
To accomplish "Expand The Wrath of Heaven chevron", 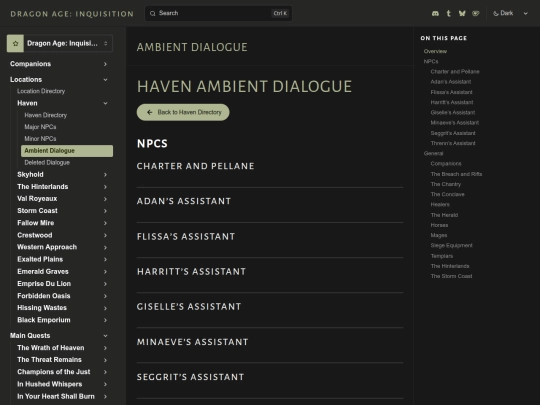I will [x=105, y=348].
